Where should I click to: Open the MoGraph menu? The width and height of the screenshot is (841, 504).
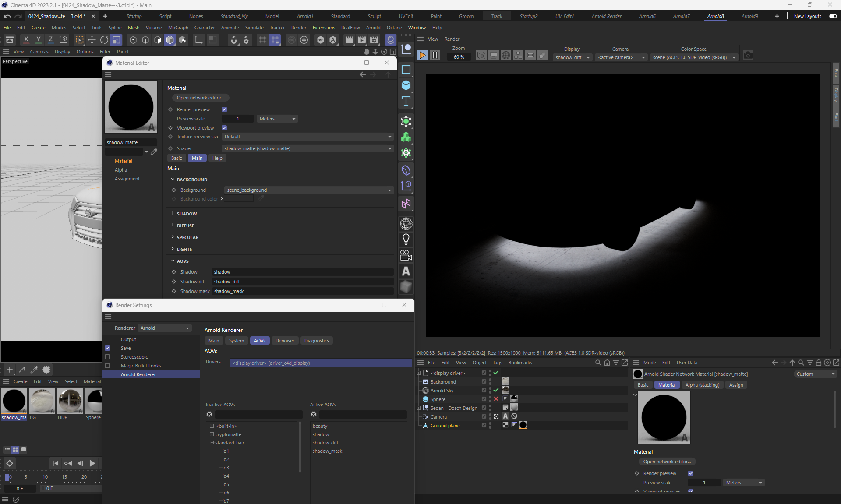pyautogui.click(x=178, y=28)
